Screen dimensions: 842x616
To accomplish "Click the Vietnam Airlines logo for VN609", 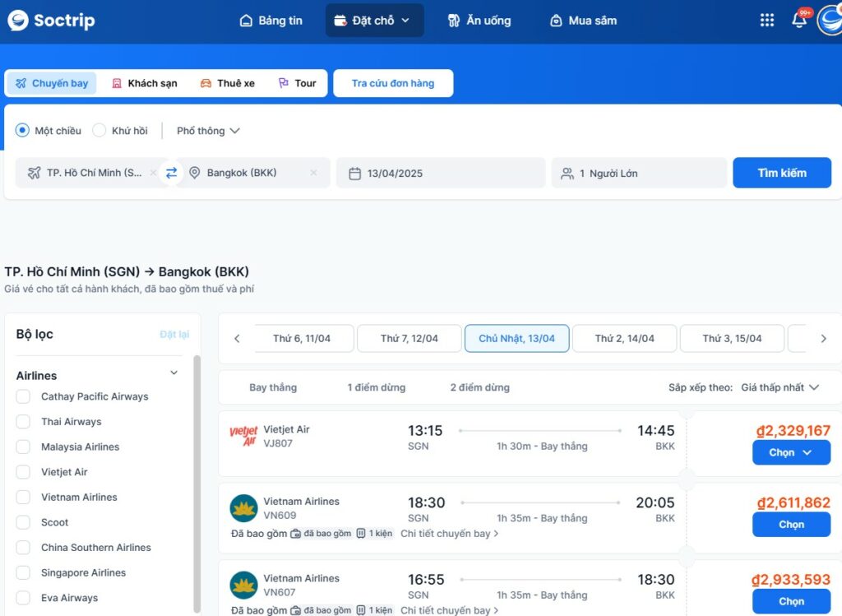I will (x=243, y=508).
